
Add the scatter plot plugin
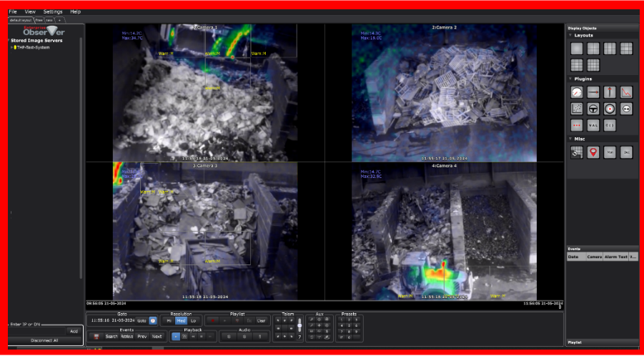point(577,109)
